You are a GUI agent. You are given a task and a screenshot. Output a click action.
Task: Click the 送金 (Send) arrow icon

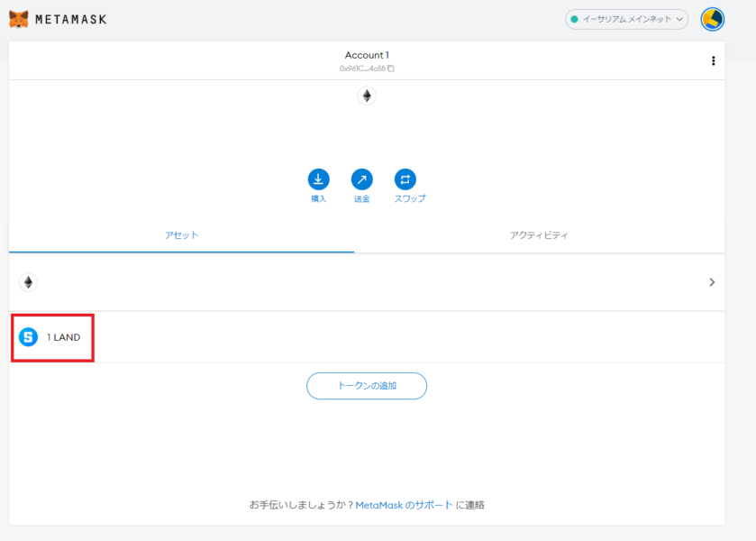(x=362, y=179)
